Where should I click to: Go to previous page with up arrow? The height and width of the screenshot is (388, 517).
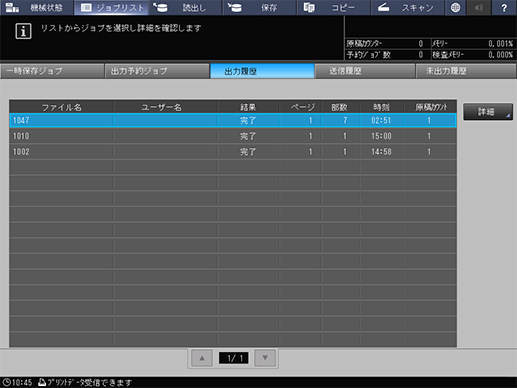(x=202, y=358)
